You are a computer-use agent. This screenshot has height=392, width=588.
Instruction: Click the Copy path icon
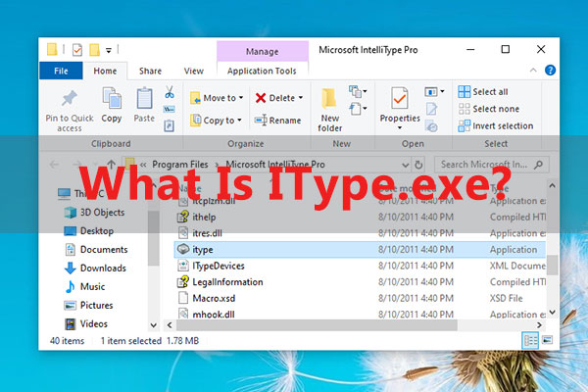click(170, 109)
